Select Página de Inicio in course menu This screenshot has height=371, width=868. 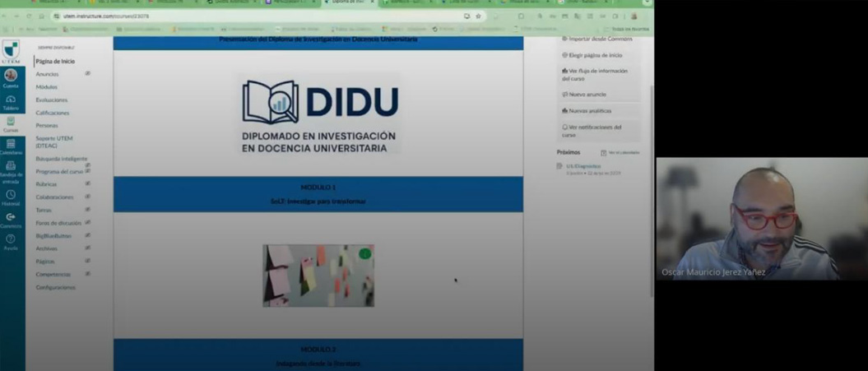pos(55,62)
